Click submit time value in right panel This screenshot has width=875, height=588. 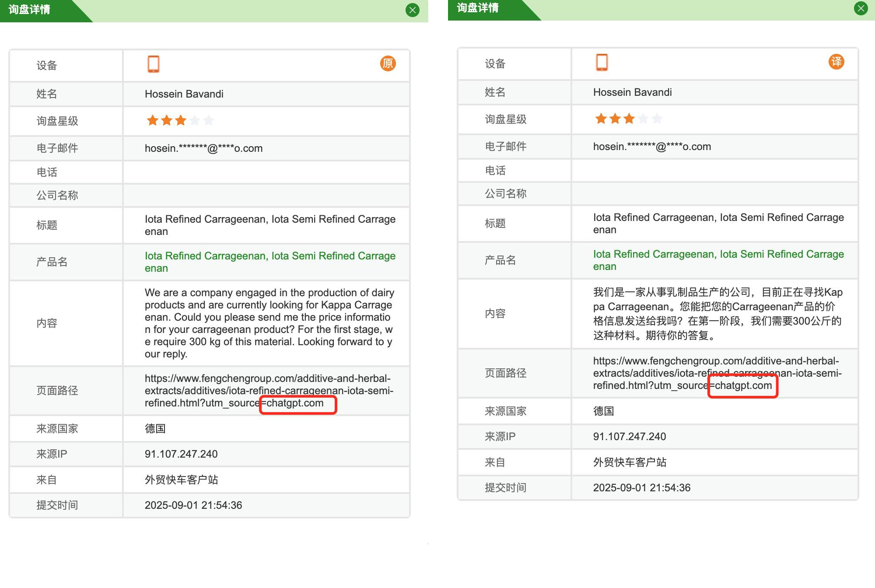tap(641, 487)
